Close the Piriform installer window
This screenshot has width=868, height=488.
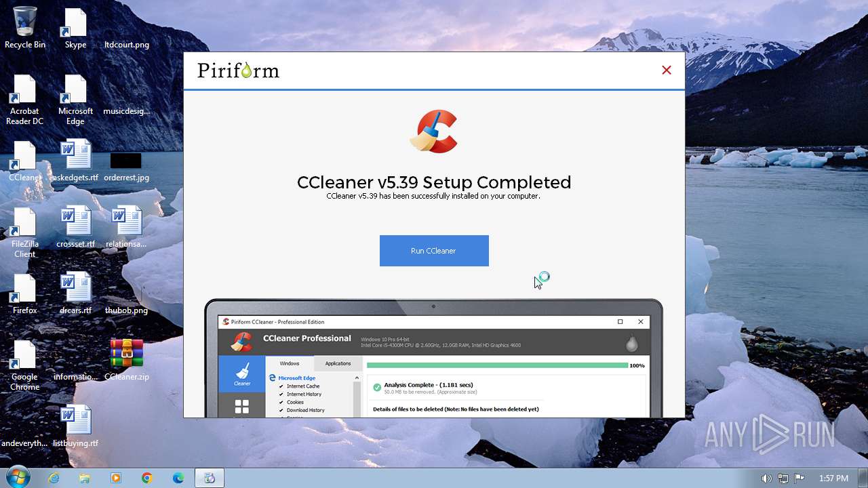tap(667, 70)
